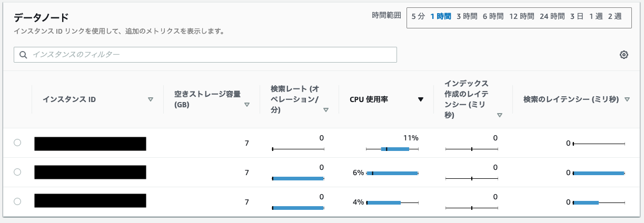Sort by 検索レート column arrow
This screenshot has height=223, width=644.
click(x=326, y=110)
